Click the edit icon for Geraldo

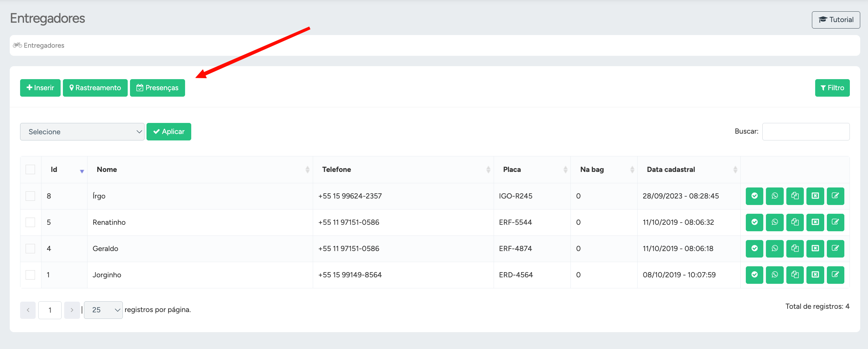835,248
